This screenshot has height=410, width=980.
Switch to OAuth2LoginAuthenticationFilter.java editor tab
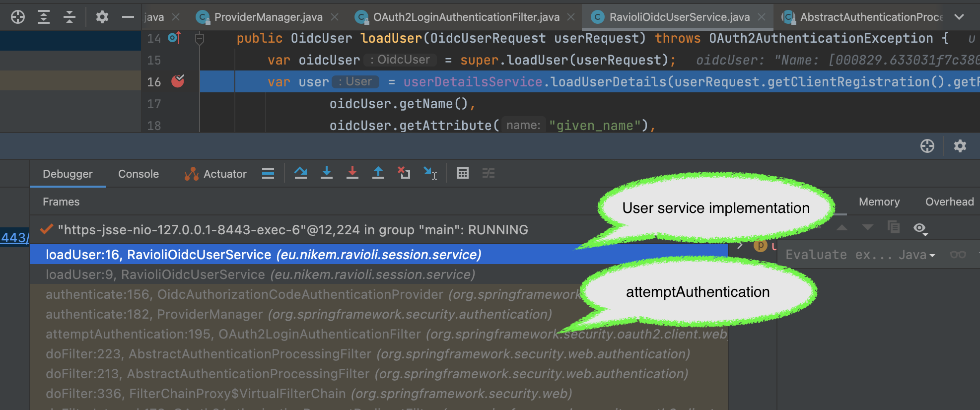[466, 17]
